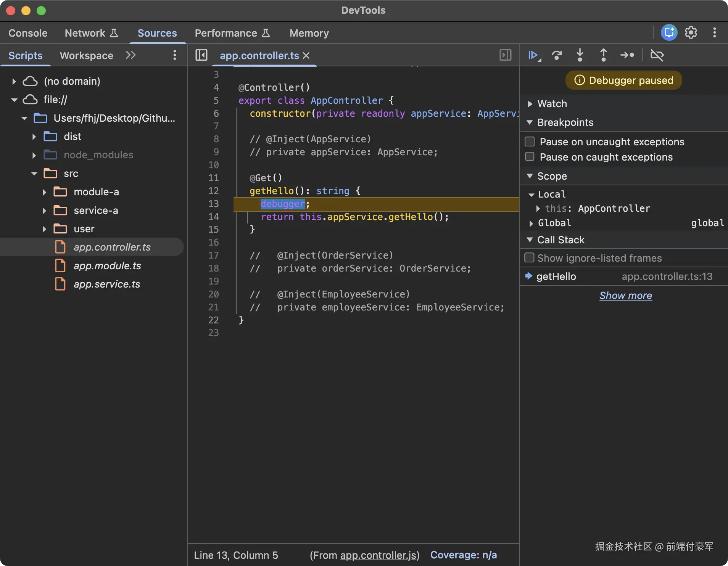Viewport: 728px width, 566px height.
Task: Hide the navigator sidebar panel
Action: click(201, 55)
